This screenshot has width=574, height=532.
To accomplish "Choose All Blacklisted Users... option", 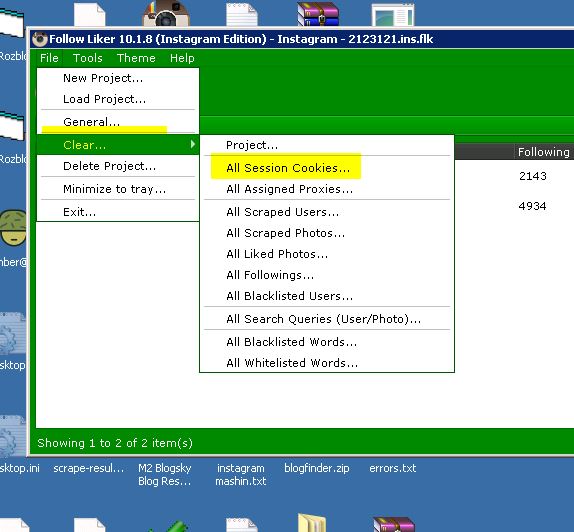I will [x=327, y=296].
